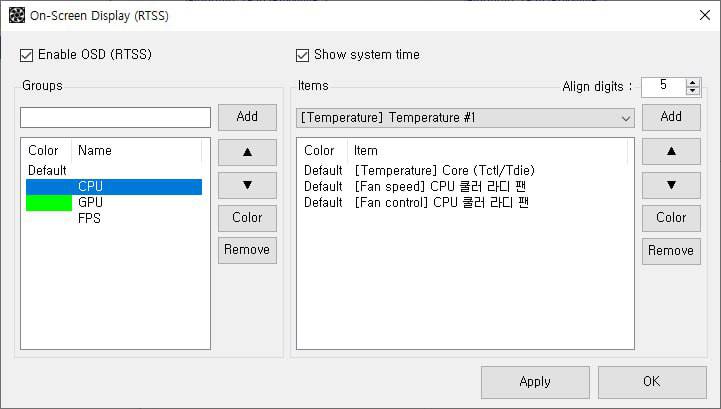This screenshot has height=409, width=721.
Task: Click the green color swatch for GPU
Action: pyautogui.click(x=49, y=202)
